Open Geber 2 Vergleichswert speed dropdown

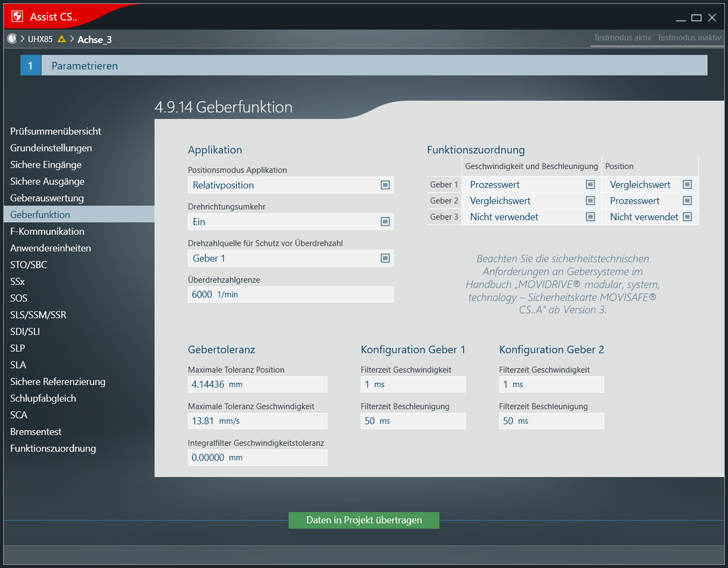tap(525, 201)
